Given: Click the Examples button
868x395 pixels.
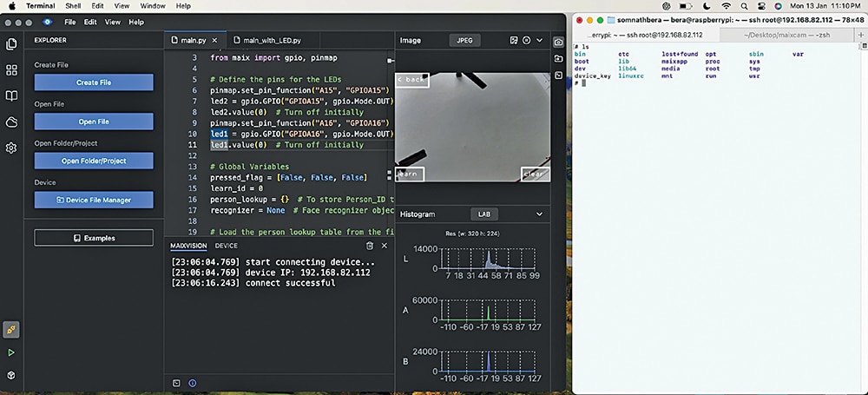Looking at the screenshot, I should [x=94, y=238].
